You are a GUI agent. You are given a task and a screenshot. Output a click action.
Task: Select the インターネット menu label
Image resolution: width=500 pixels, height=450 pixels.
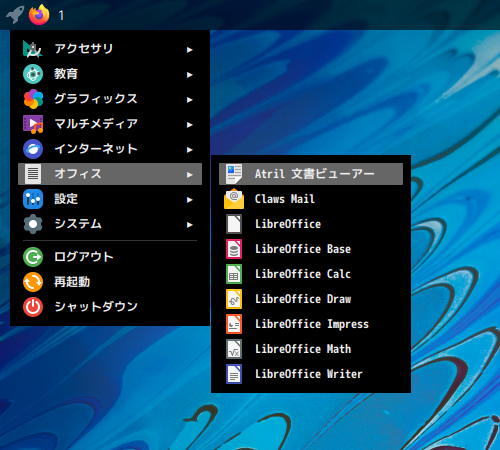pyautogui.click(x=96, y=149)
